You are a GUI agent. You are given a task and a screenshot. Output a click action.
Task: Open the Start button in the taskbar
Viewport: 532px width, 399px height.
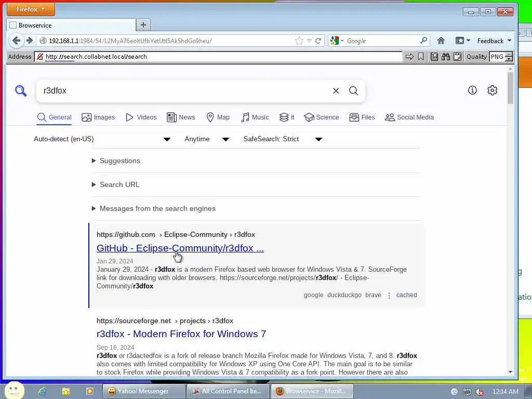[x=14, y=391]
